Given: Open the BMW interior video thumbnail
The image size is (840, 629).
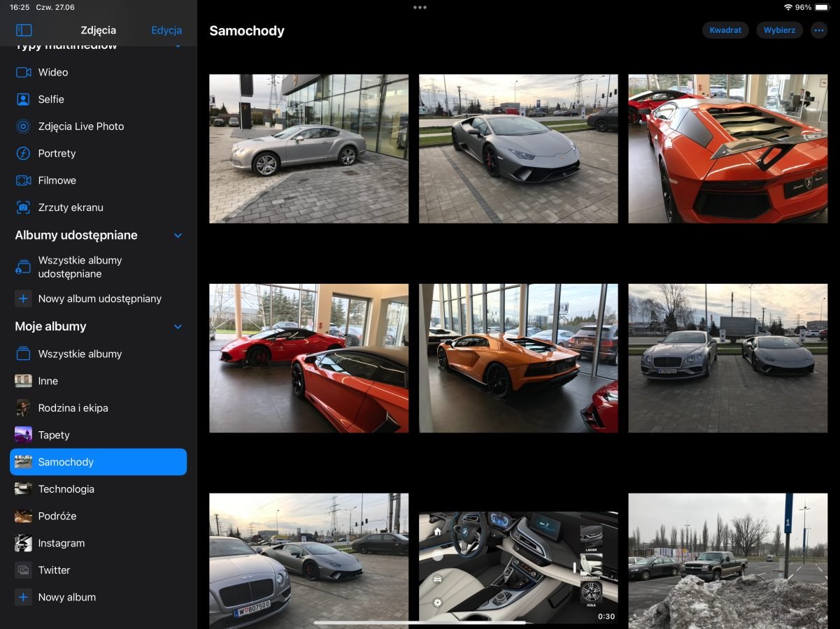Looking at the screenshot, I should 518,568.
